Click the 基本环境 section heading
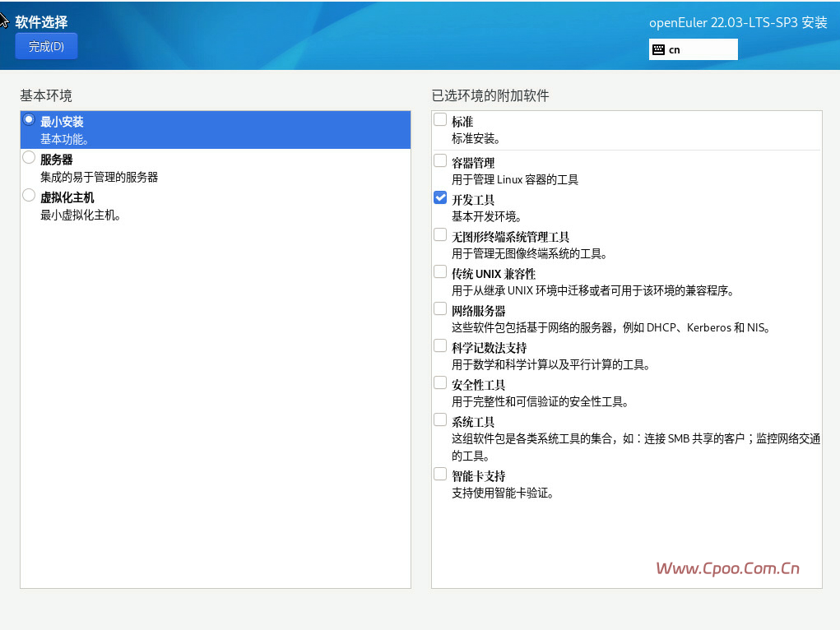Screen dimensions: 840x630 coord(46,95)
